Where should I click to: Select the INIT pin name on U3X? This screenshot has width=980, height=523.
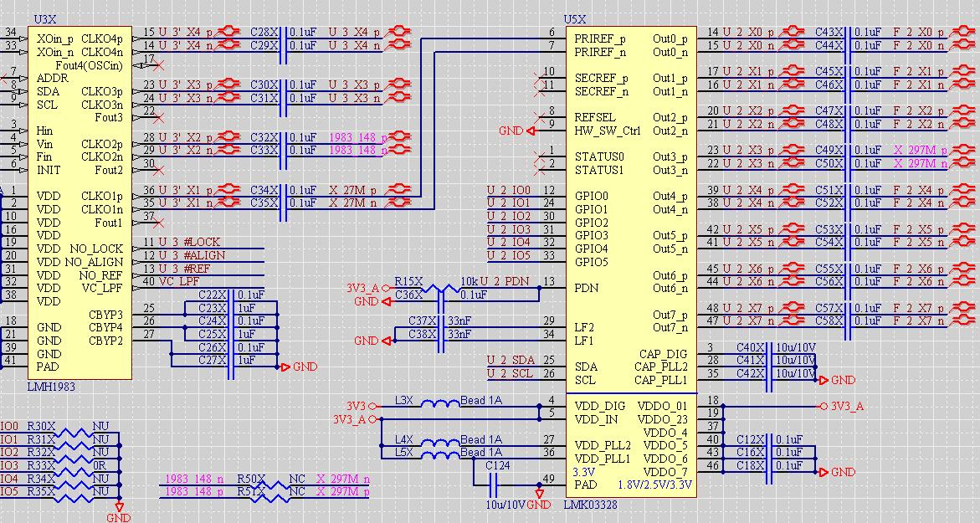[49, 170]
